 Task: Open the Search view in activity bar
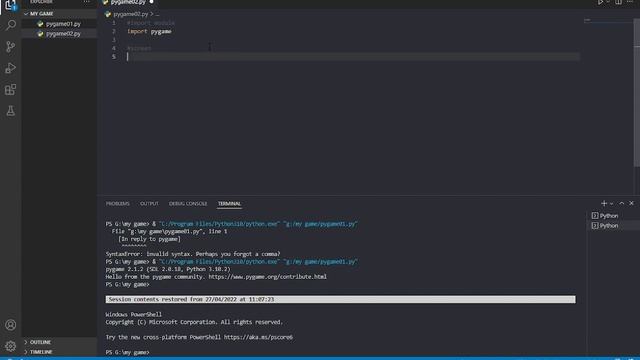pyautogui.click(x=11, y=25)
